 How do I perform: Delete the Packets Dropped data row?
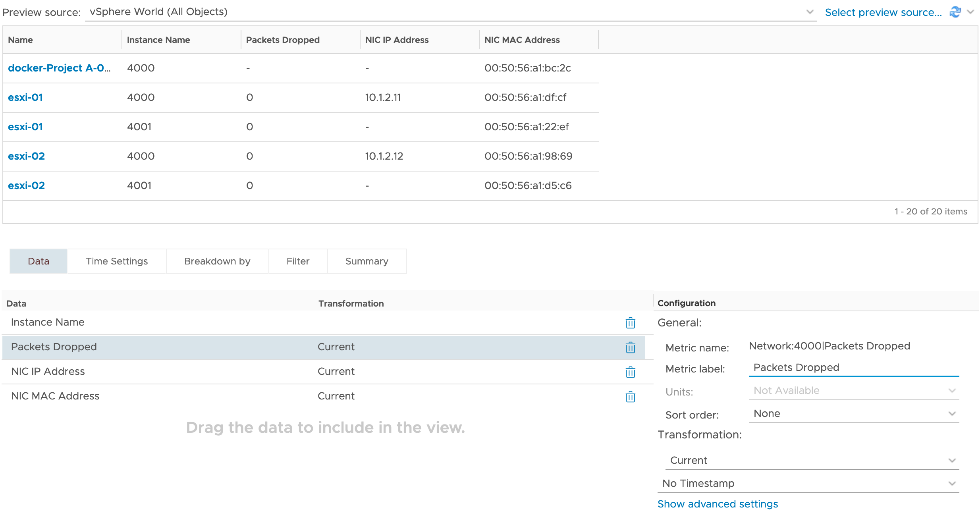tap(630, 347)
